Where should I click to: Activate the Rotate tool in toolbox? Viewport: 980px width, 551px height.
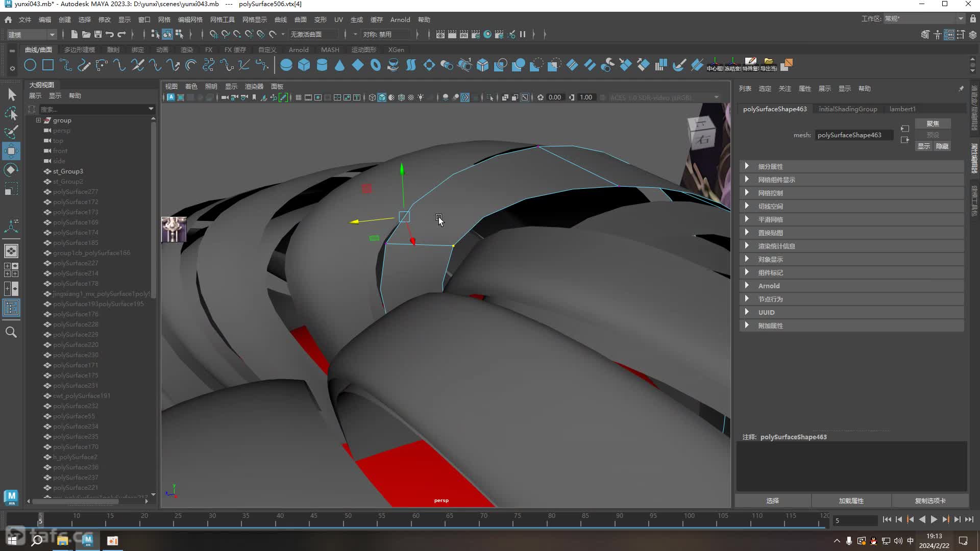(11, 170)
